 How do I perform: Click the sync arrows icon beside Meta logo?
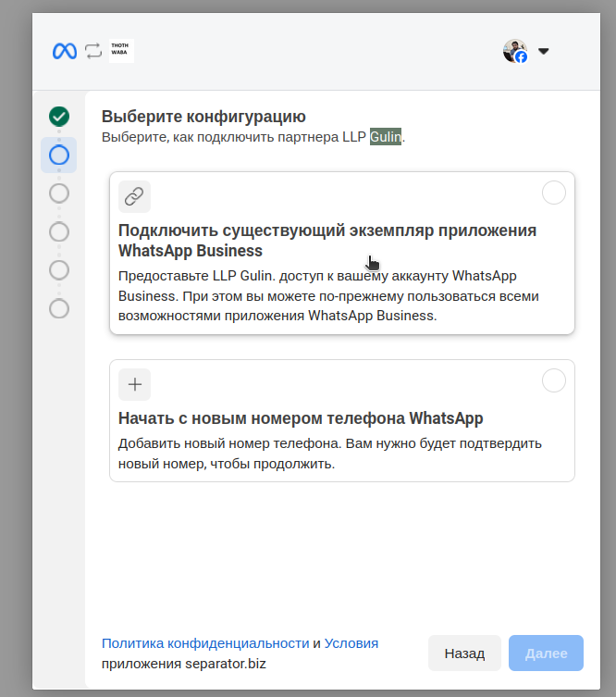click(x=93, y=51)
